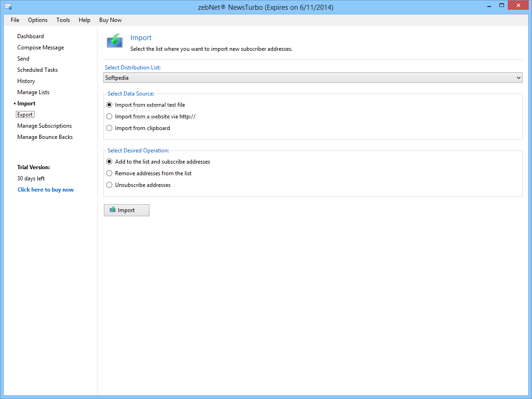This screenshot has height=399, width=532.
Task: Switch to Export in the sidebar
Action: pos(25,115)
